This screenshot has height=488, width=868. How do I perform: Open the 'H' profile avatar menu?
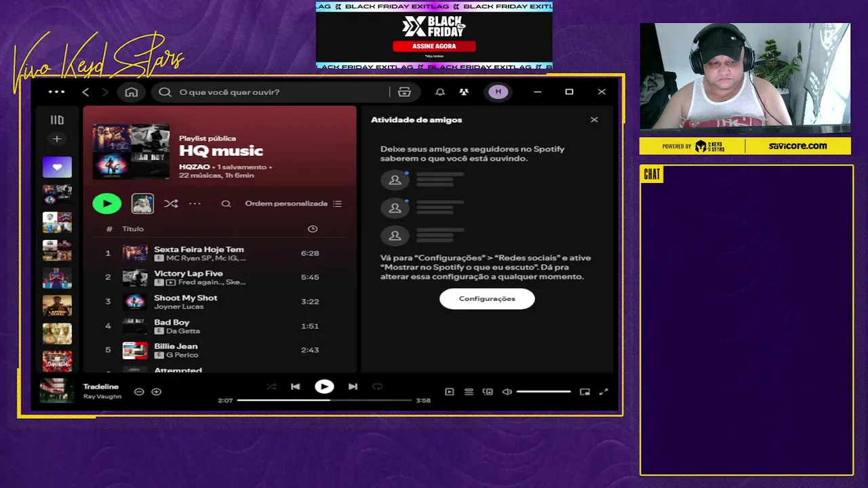point(498,92)
